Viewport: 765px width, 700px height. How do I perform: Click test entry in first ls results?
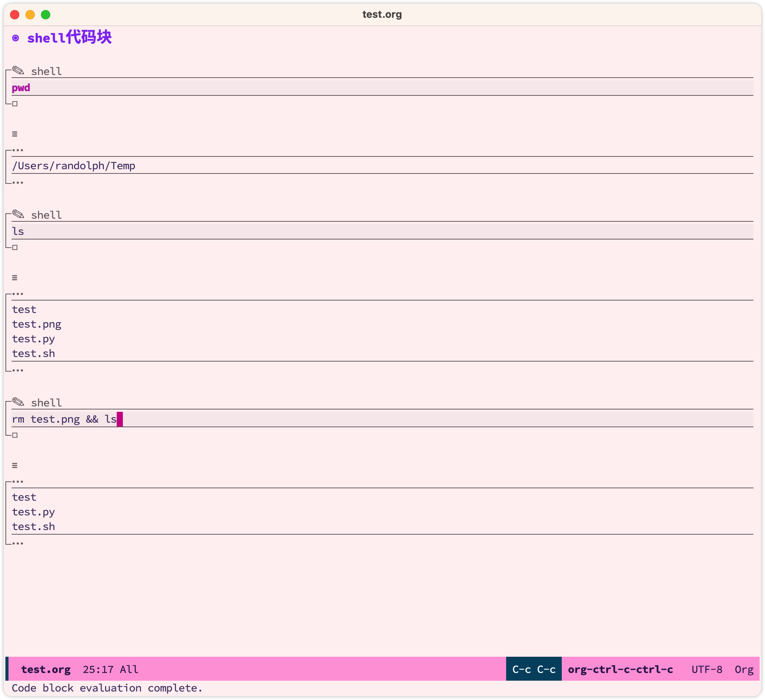pos(24,310)
